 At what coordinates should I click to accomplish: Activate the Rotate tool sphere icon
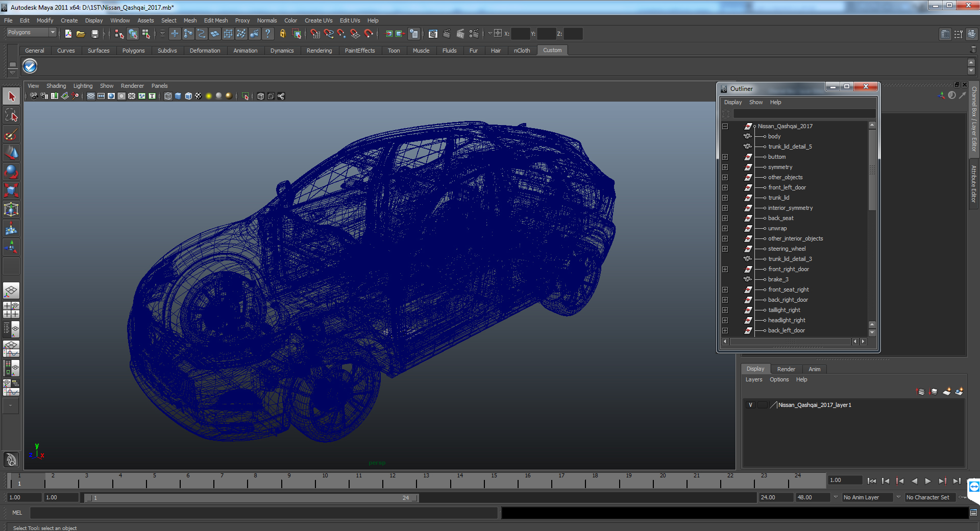[x=11, y=172]
